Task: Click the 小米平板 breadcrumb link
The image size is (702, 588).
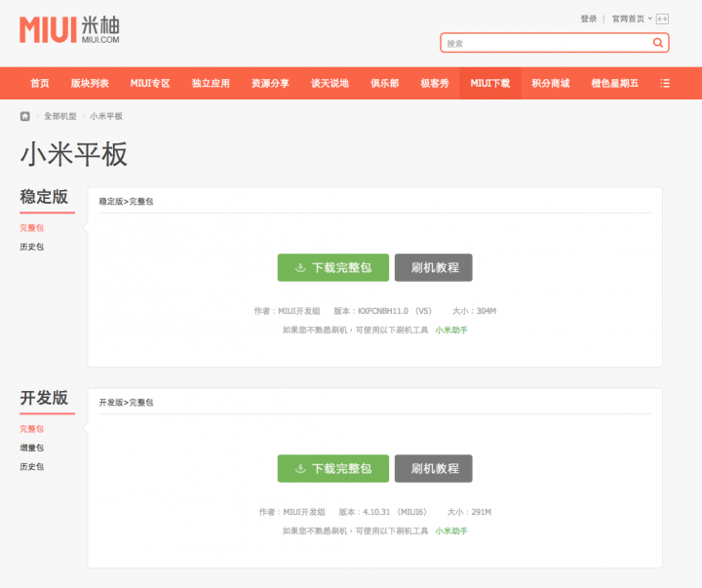Action: [106, 116]
